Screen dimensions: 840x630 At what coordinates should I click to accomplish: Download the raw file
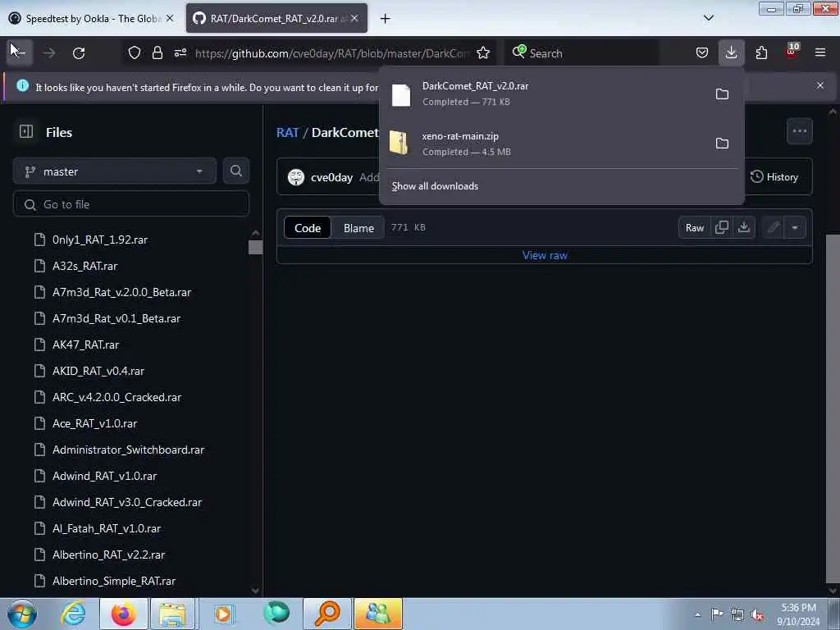coord(743,228)
